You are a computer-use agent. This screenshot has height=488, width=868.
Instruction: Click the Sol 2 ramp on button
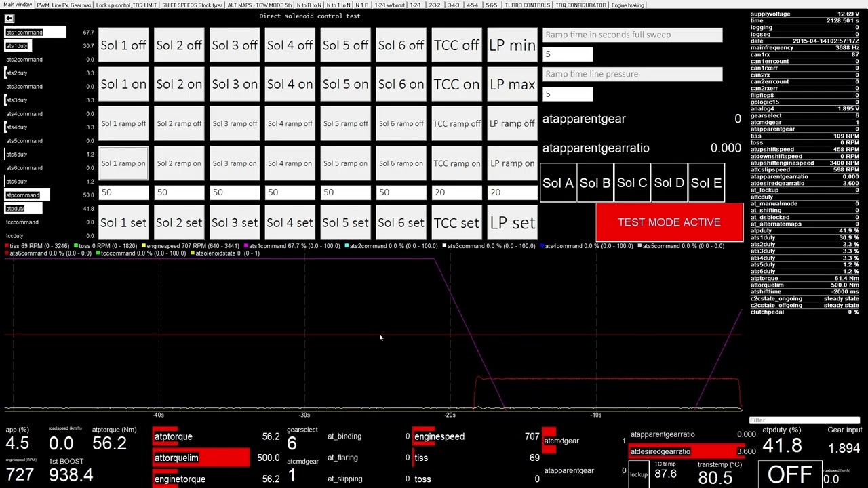(x=179, y=163)
